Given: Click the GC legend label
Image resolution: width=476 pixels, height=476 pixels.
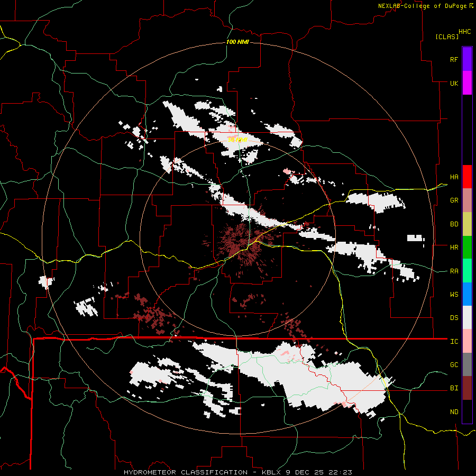Looking at the screenshot, I should click(x=454, y=365).
